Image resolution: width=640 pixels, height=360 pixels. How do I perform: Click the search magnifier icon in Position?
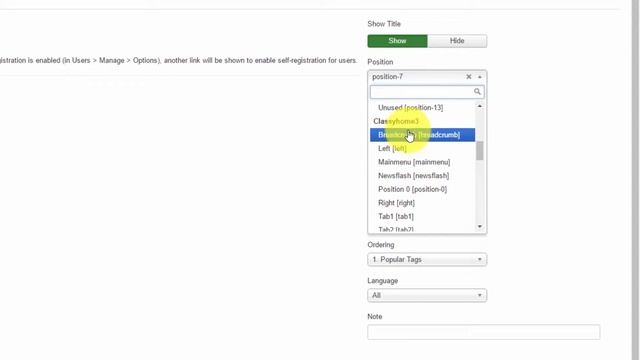click(x=477, y=91)
